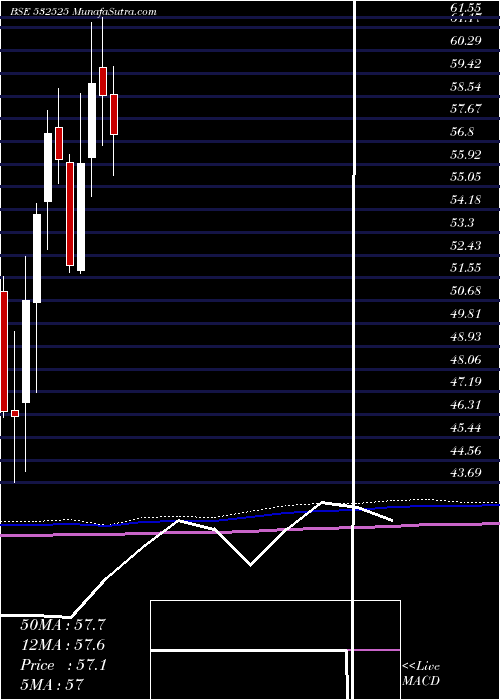Select the 48.93 price axis label

(x=466, y=337)
